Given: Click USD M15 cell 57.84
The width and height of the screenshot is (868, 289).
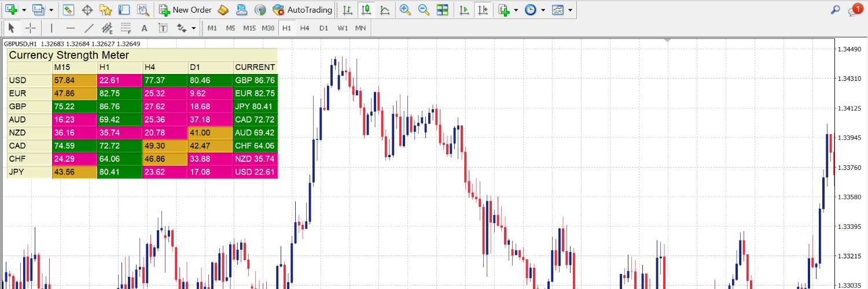Looking at the screenshot, I should pos(75,80).
